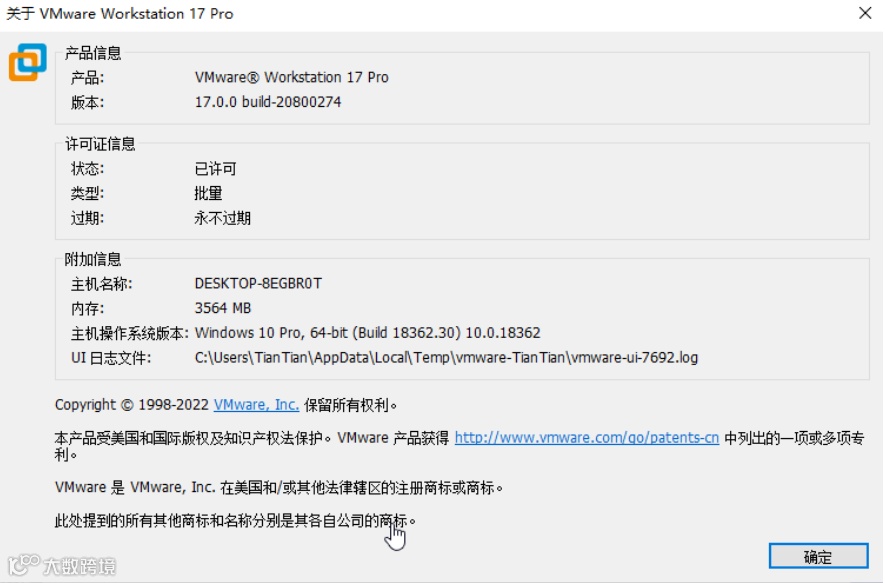Click the memory value 3564 MB
This screenshot has height=583, width=885.
pyautogui.click(x=222, y=308)
